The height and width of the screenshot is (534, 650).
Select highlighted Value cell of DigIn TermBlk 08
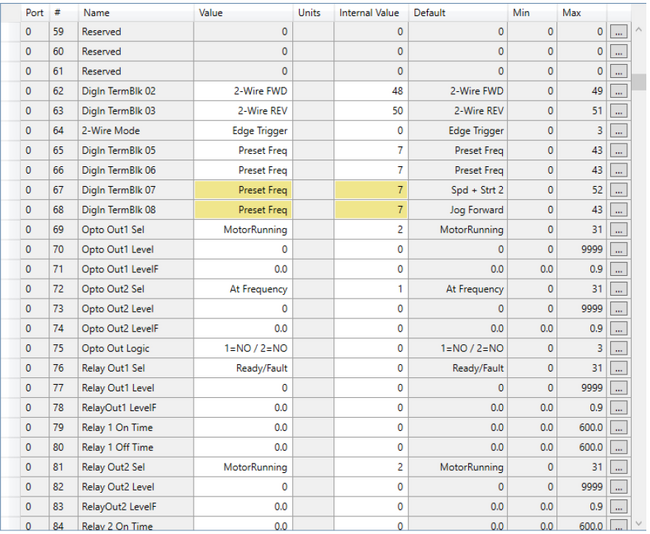coord(243,210)
